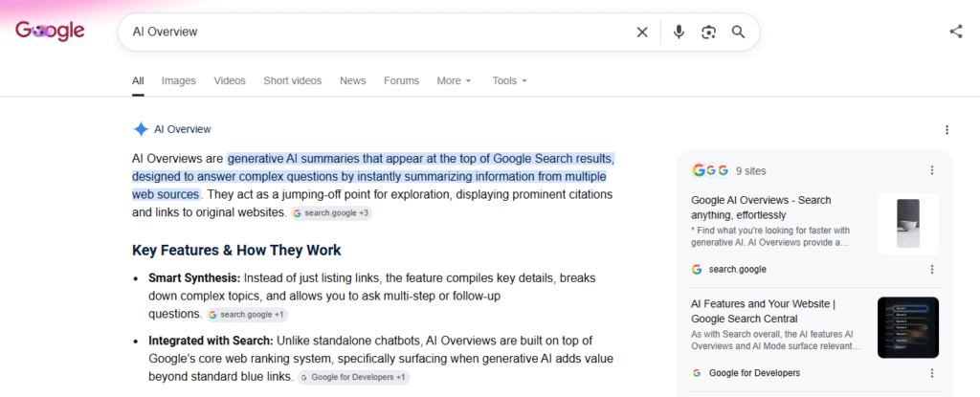This screenshot has height=397, width=980.
Task: Expand the Tools dropdown
Action: pyautogui.click(x=509, y=80)
